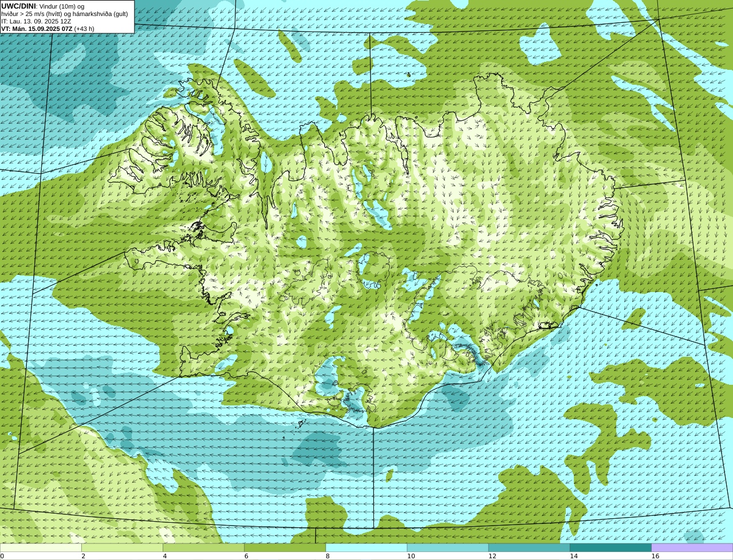Image resolution: width=733 pixels, height=560 pixels.
Task: Click the legend label "8"
Action: coord(328,556)
